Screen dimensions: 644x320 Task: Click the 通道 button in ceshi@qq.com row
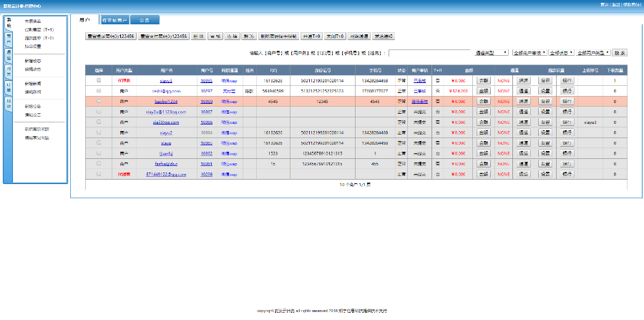(x=523, y=91)
